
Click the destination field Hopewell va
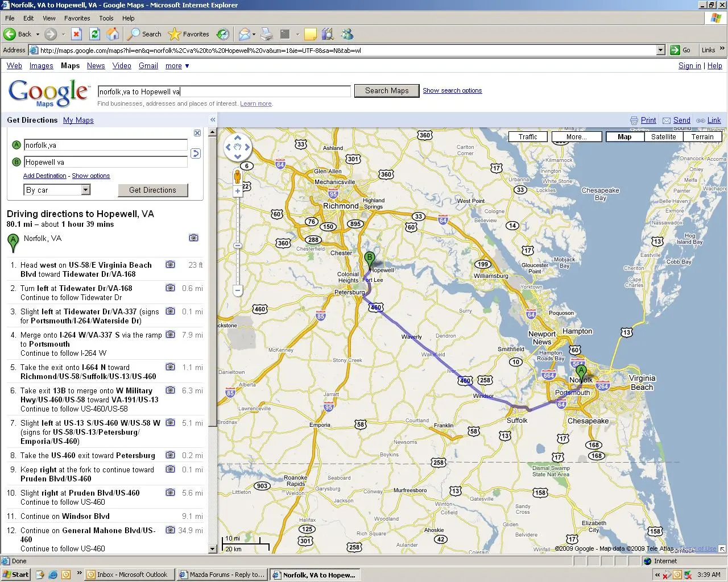(105, 162)
